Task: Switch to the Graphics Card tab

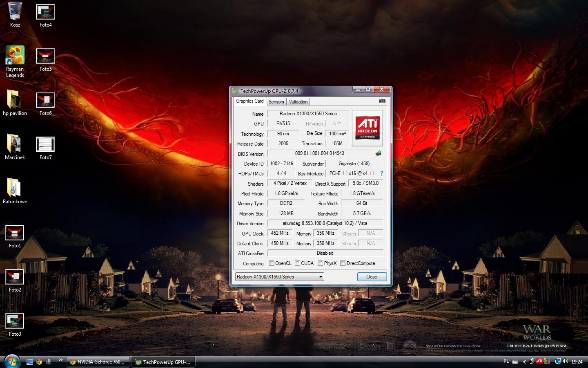Action: (x=250, y=101)
